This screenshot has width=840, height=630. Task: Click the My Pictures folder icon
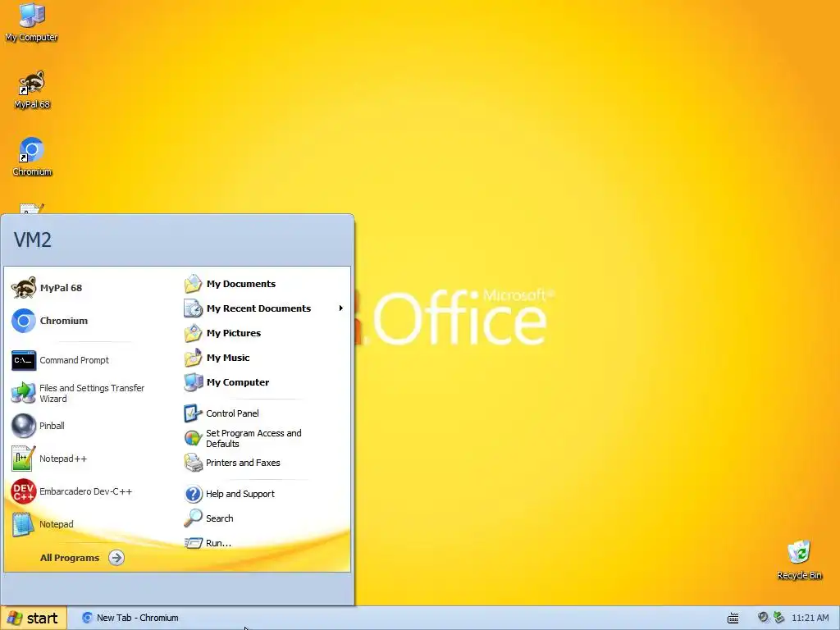coord(193,333)
